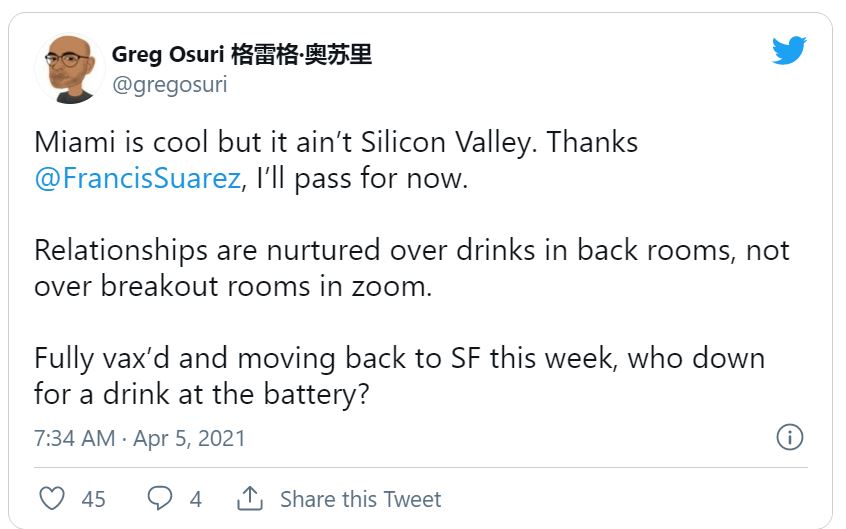Image resolution: width=846 pixels, height=529 pixels.
Task: Open the tweet info circle icon
Action: 790,438
